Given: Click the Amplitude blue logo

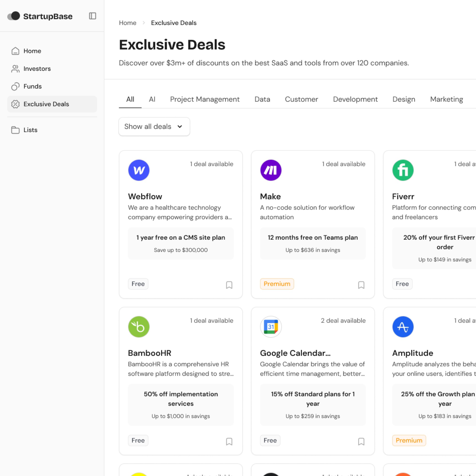Looking at the screenshot, I should 403,327.
